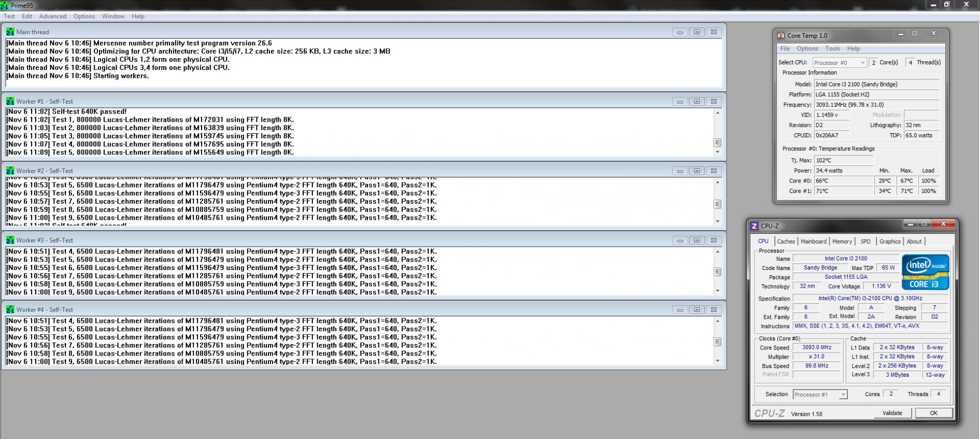This screenshot has height=439, width=980.
Task: Open the Options menu in Core Temp
Action: [x=807, y=49]
